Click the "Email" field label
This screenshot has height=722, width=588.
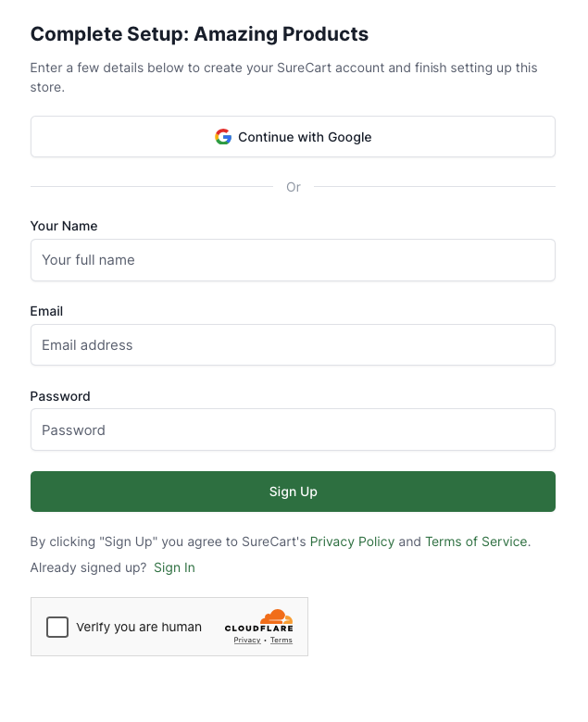point(46,311)
